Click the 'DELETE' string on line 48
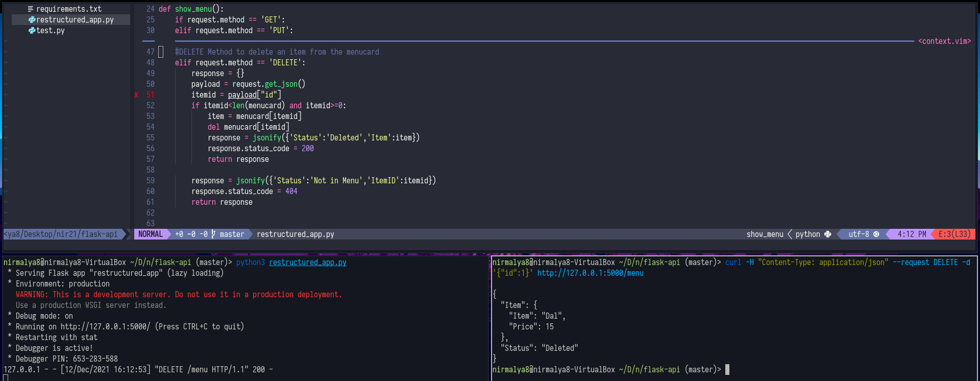 click(285, 63)
